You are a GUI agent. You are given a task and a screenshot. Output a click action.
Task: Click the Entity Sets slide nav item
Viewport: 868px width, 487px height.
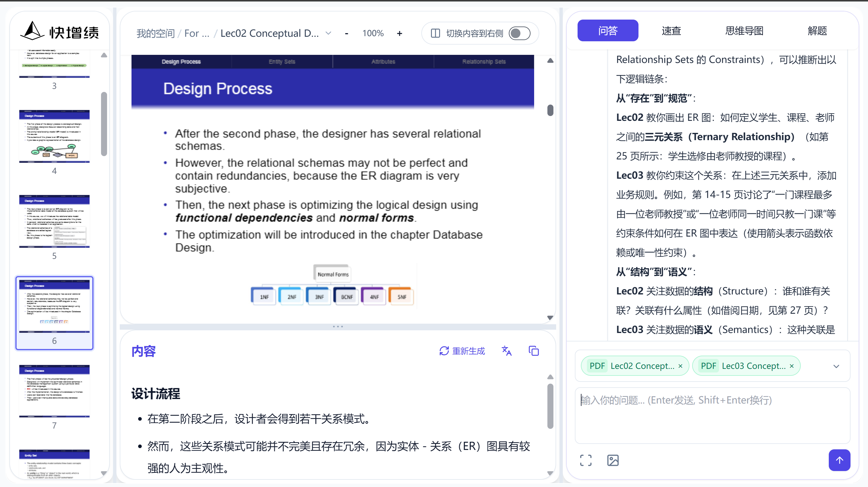pos(282,62)
